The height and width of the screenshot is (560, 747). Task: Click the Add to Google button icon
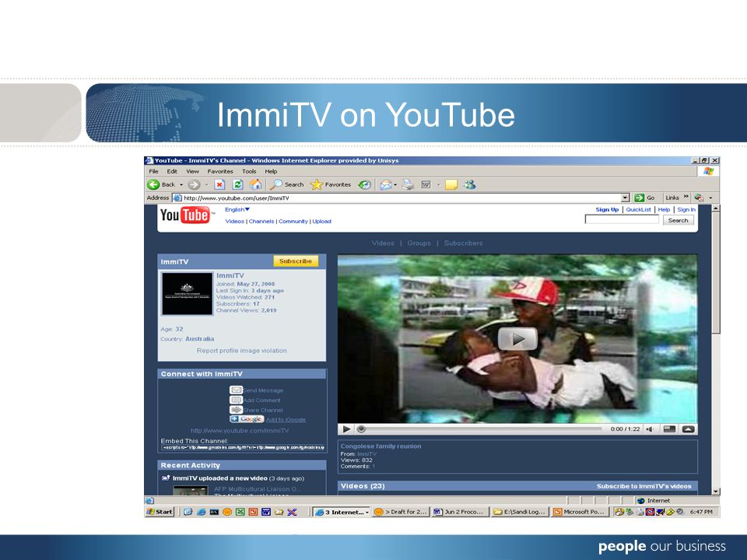tap(247, 419)
